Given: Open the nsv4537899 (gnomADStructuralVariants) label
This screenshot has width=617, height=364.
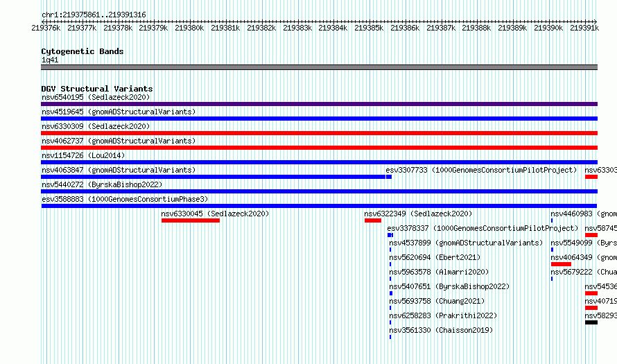Looking at the screenshot, I should [466, 243].
